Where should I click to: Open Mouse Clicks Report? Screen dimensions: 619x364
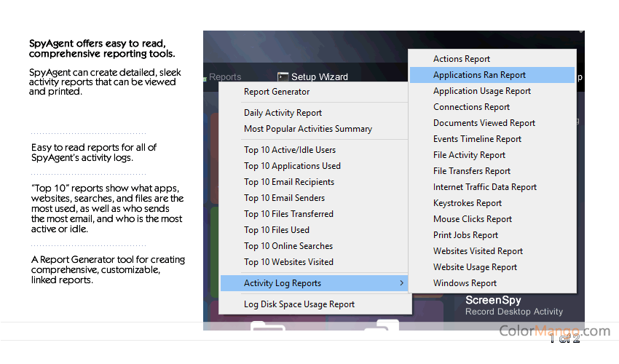[472, 219]
